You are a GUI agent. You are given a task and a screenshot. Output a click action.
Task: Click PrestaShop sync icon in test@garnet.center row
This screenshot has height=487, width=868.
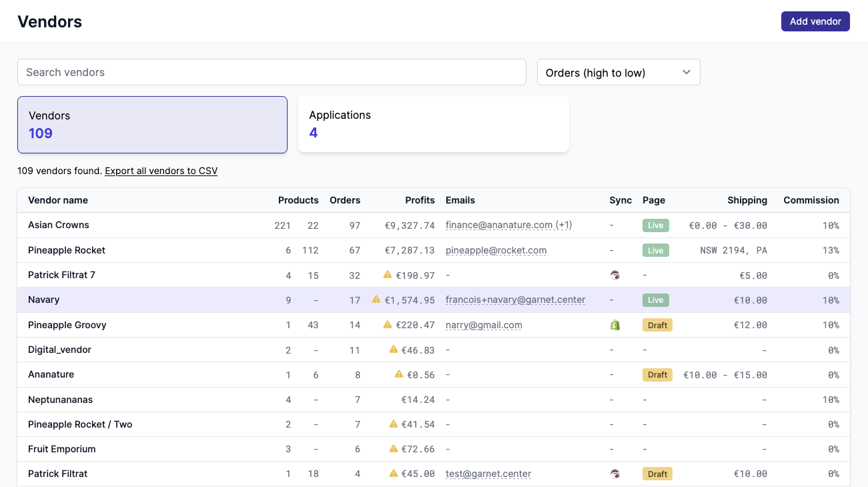614,474
